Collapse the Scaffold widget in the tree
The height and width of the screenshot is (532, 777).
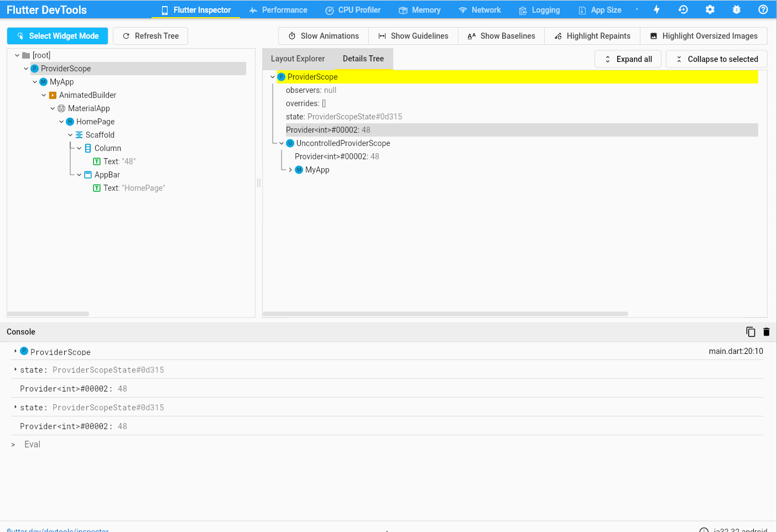(x=70, y=134)
